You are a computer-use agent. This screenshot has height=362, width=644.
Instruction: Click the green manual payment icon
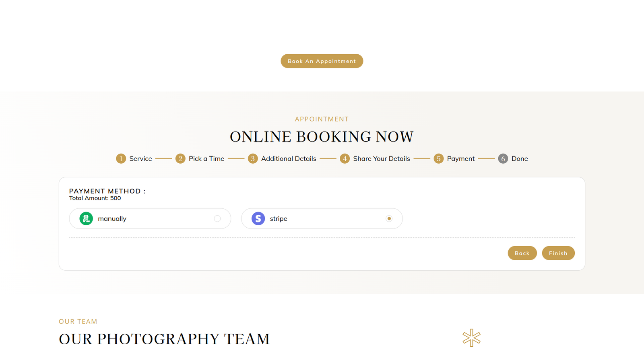[x=86, y=218]
